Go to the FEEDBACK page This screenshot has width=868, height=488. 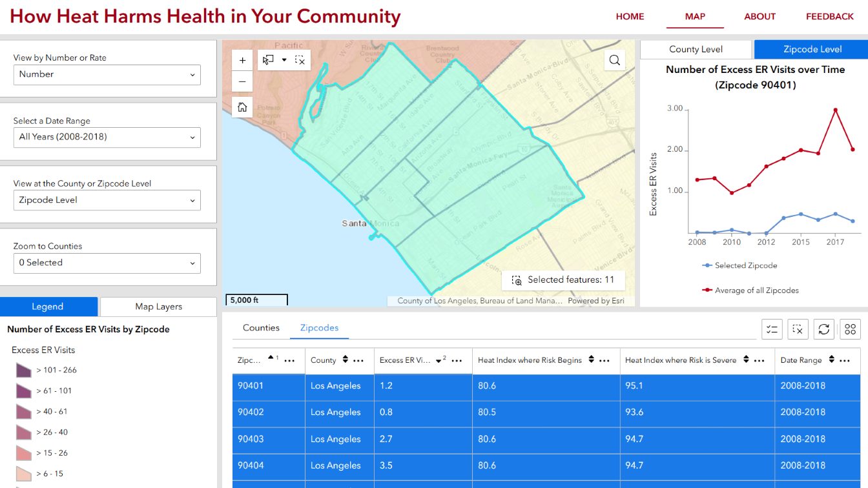pos(829,17)
